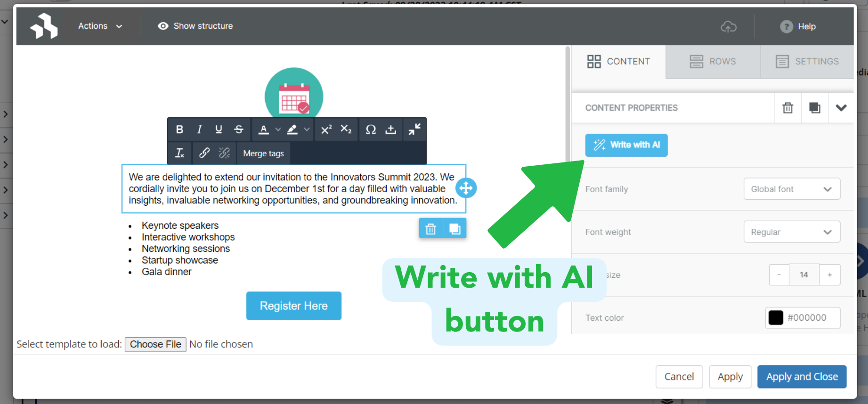Toggle subscript formatting
Image resolution: width=868 pixels, height=404 pixels.
click(346, 129)
